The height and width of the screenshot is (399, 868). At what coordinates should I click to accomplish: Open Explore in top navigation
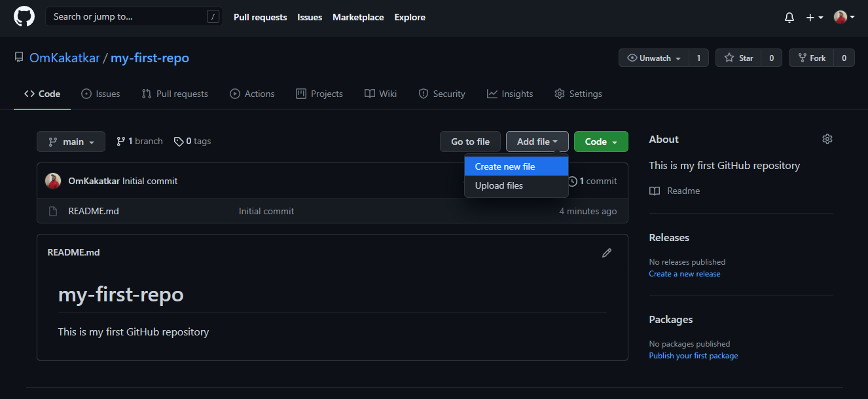[x=410, y=17]
